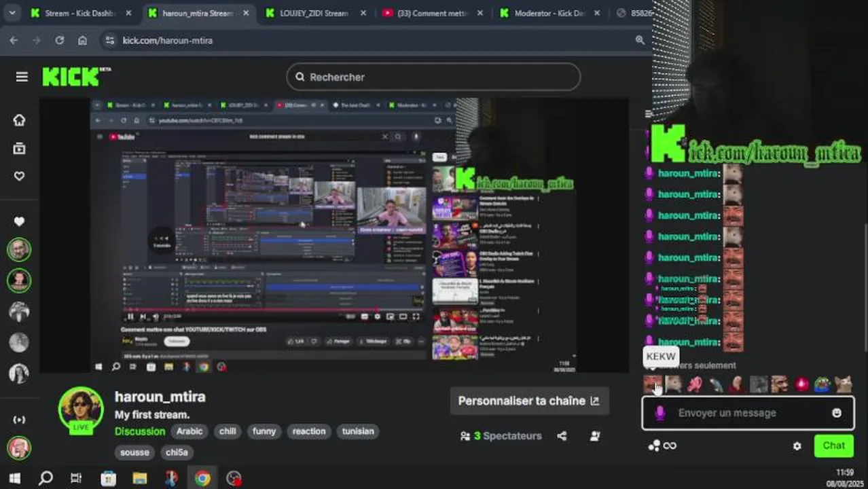
Task: Click the browser back arrow
Action: coord(14,40)
